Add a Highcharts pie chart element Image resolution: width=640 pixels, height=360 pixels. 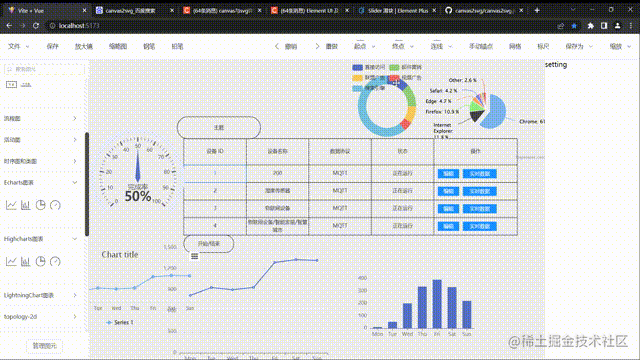coord(40,261)
